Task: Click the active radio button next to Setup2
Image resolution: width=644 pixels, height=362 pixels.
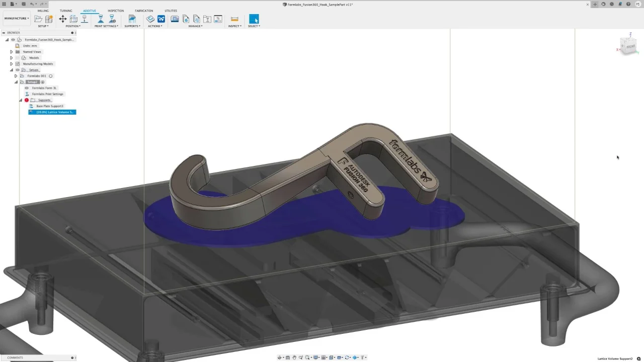Action: (42, 82)
